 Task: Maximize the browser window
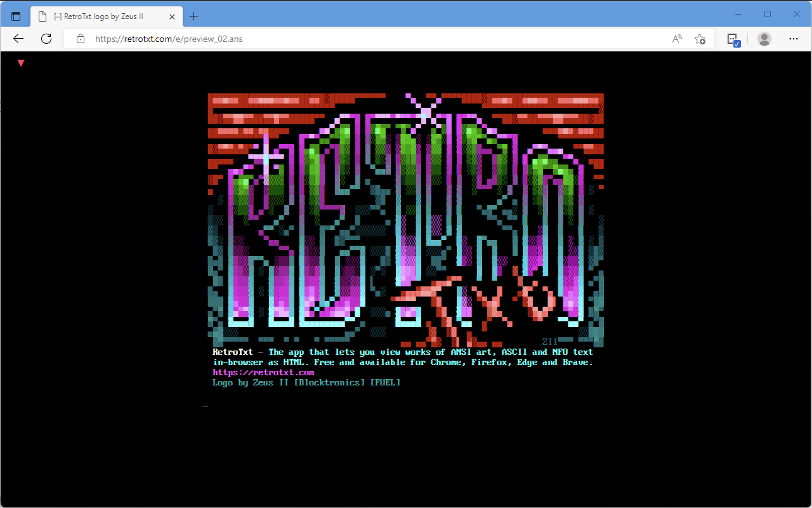(768, 14)
